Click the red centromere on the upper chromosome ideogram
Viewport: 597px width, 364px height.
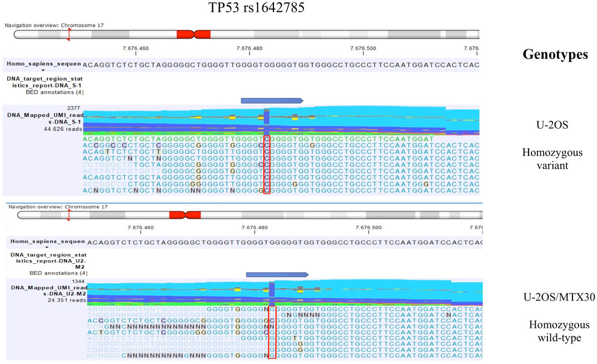[x=194, y=35]
